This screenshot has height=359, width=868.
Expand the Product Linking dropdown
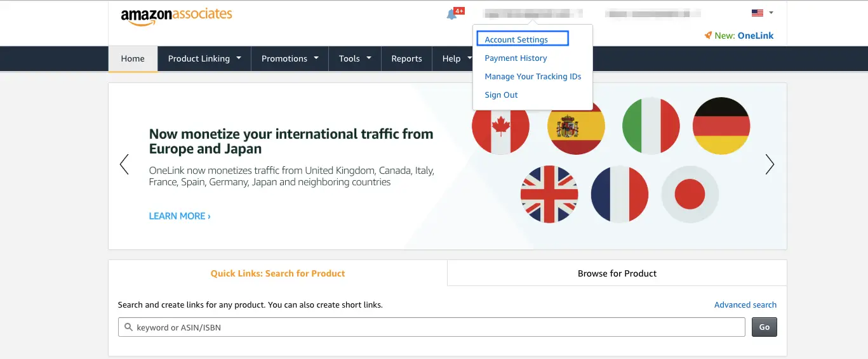coord(204,58)
